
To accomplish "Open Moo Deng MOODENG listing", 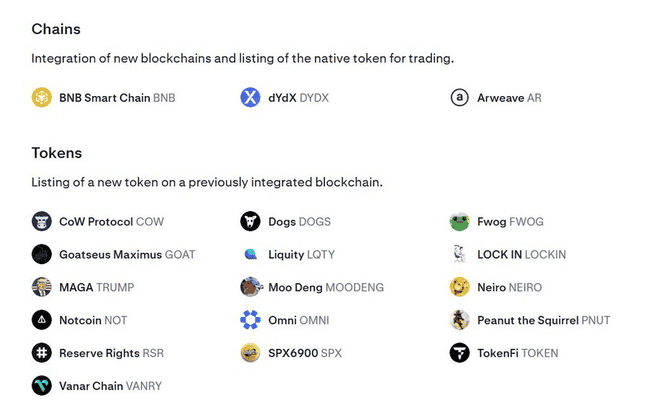I will [326, 287].
